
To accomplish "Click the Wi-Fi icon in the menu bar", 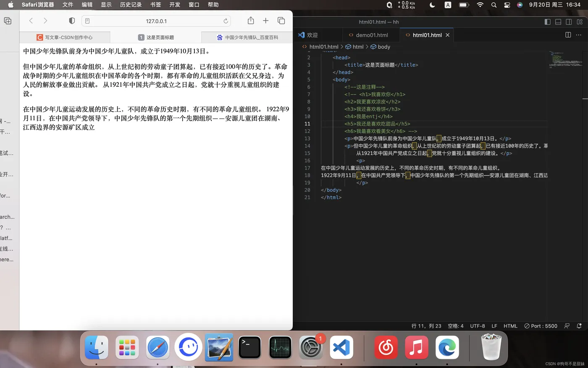I will coord(480,5).
